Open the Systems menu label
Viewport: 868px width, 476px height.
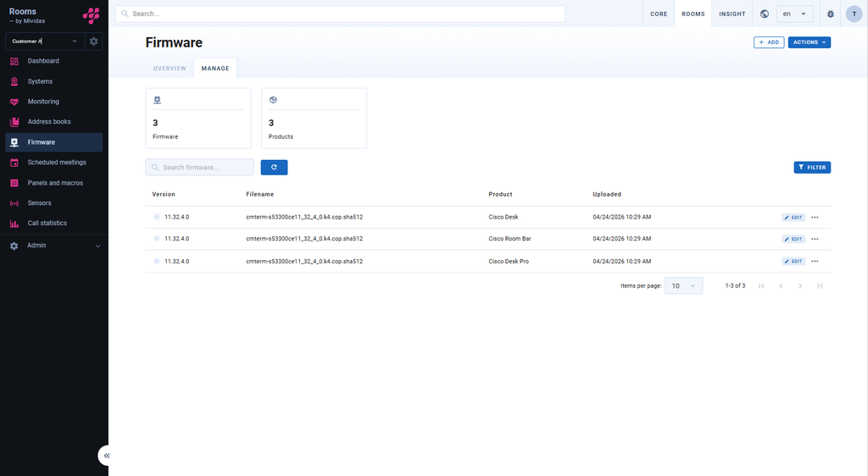pos(40,81)
